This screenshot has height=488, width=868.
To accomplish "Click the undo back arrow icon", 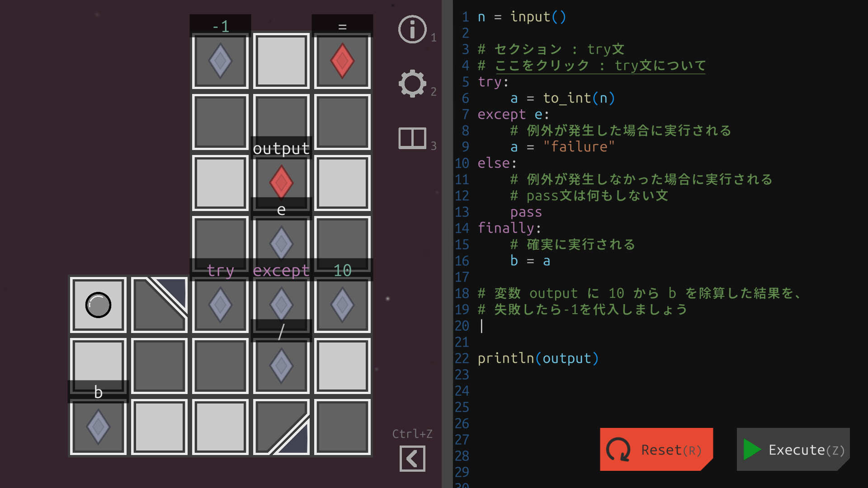I will point(412,459).
